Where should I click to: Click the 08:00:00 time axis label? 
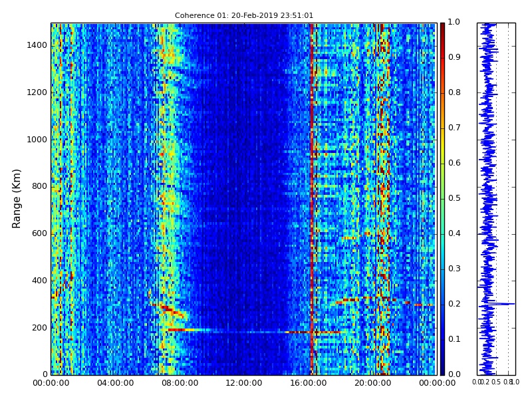[180, 384]
